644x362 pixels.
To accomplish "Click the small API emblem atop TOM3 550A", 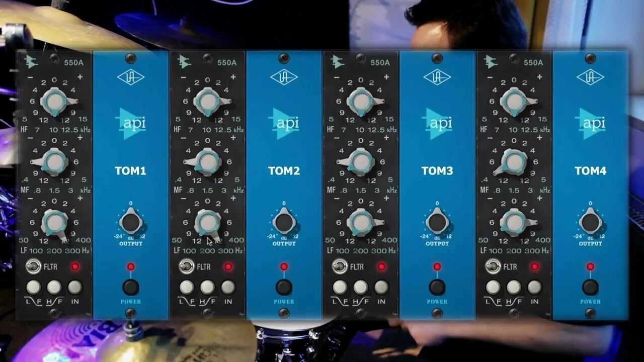I will 337,62.
